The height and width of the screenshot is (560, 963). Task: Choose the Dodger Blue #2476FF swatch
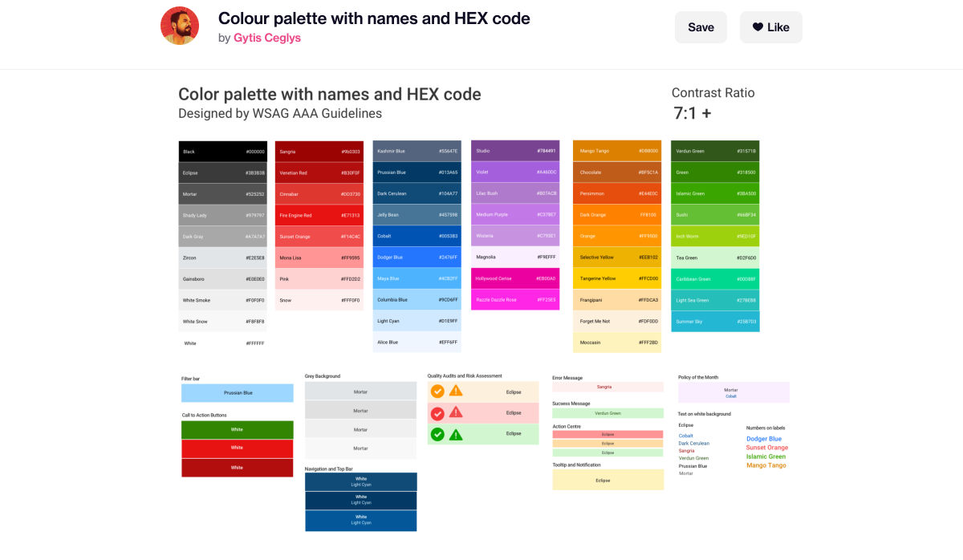(x=417, y=257)
